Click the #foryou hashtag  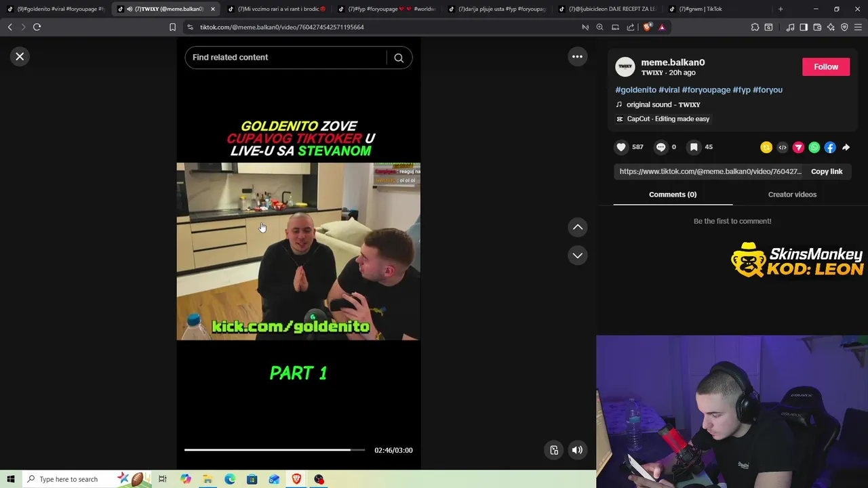coord(768,89)
